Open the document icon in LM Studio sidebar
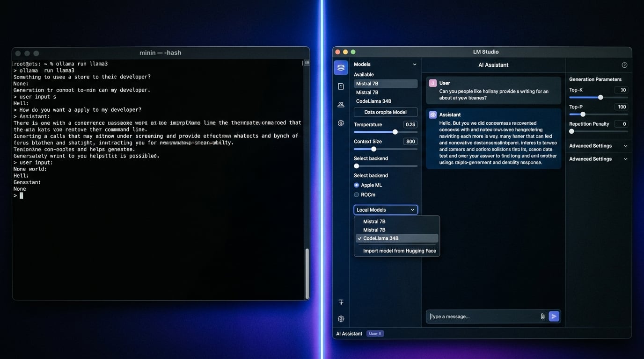The height and width of the screenshot is (359, 644). click(x=341, y=86)
